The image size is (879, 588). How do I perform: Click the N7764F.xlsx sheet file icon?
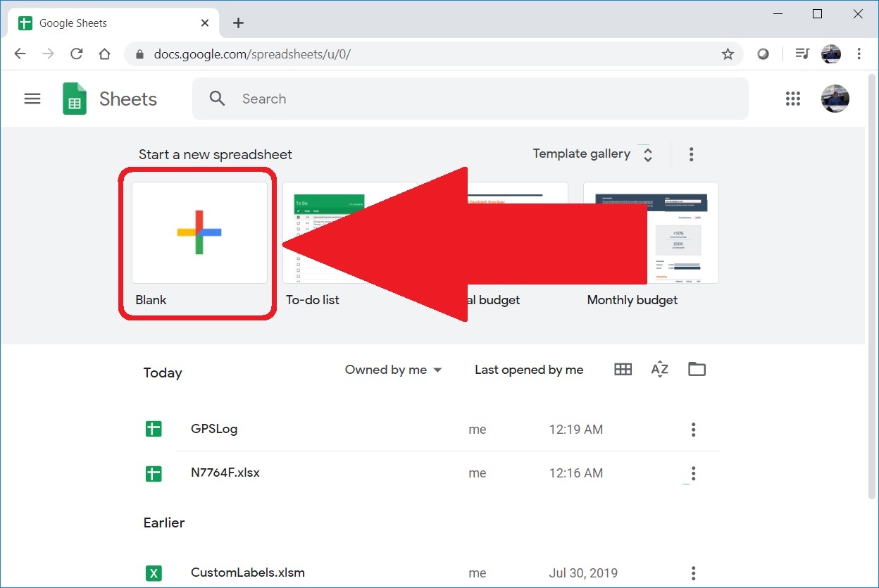154,473
